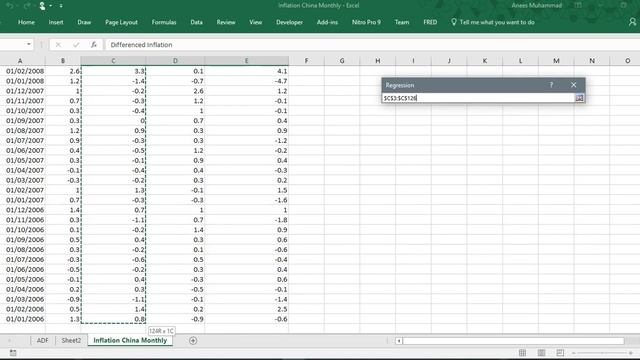Switch to the Draw tab
The image size is (640, 360).
point(84,22)
